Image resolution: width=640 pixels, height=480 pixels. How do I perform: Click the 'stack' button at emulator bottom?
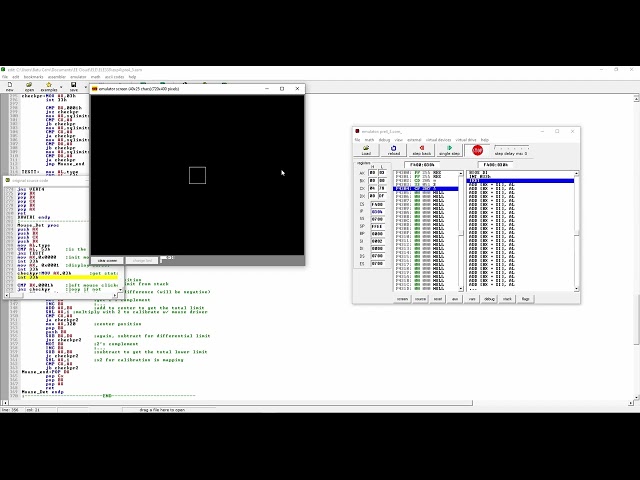click(507, 299)
